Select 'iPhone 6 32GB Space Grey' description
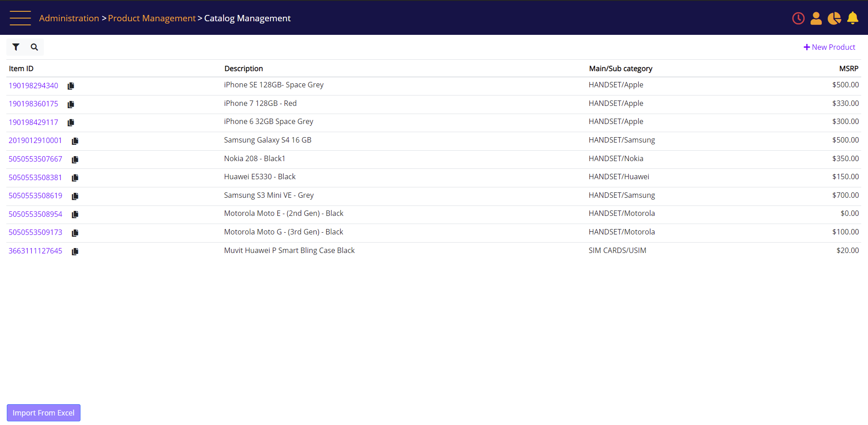The width and height of the screenshot is (868, 425). 269,121
